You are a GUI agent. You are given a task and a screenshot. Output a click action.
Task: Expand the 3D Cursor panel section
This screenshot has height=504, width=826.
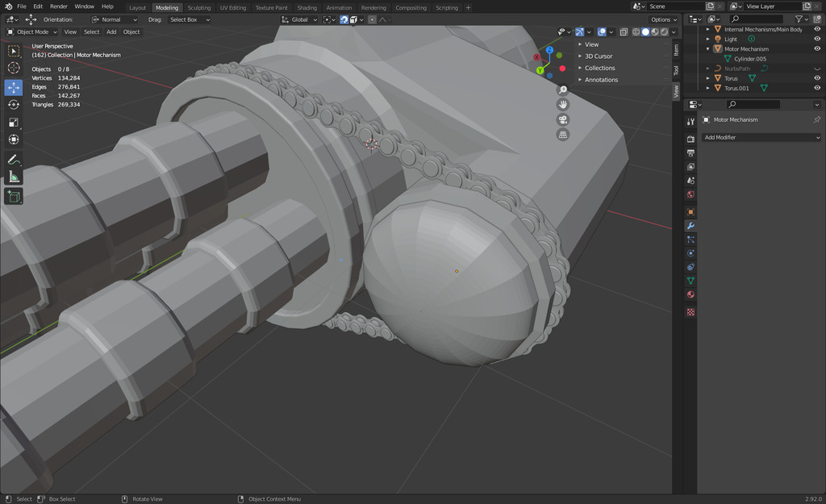599,56
